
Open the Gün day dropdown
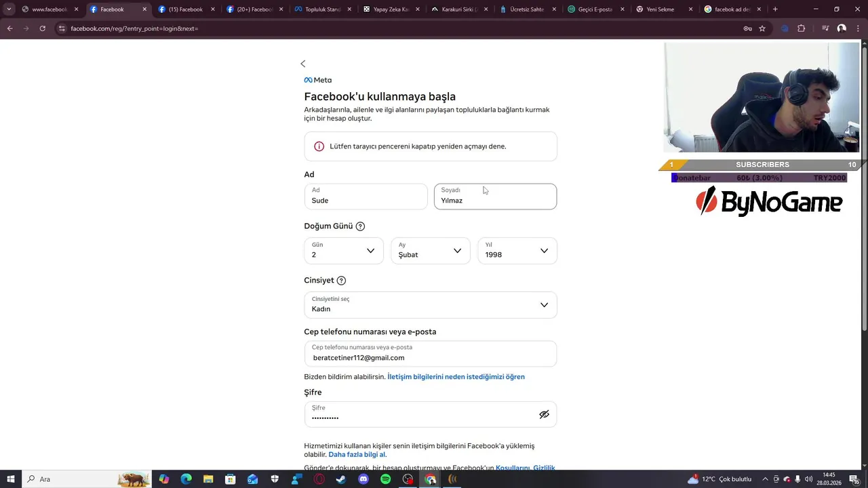344,251
